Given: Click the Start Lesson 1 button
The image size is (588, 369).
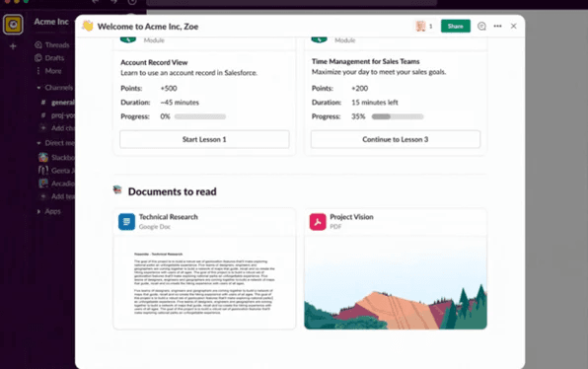Looking at the screenshot, I should coord(204,139).
